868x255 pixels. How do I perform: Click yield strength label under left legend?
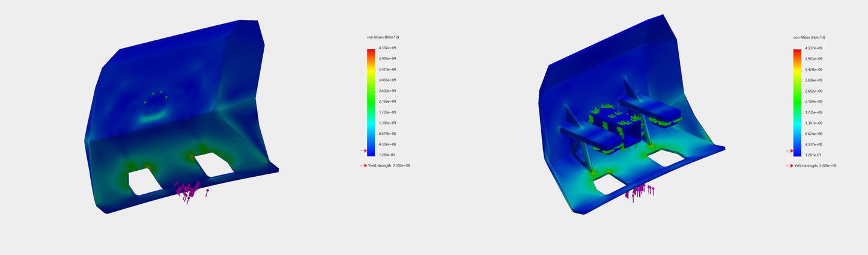[389, 165]
